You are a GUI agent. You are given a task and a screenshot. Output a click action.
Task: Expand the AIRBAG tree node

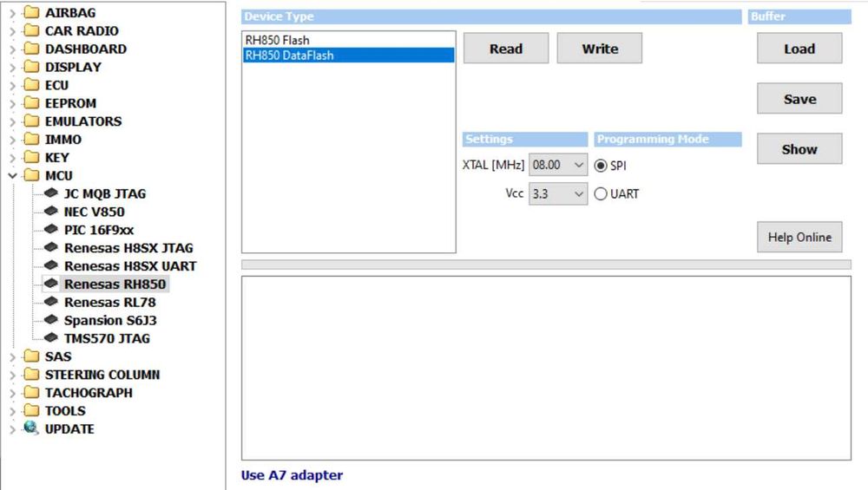pos(13,13)
